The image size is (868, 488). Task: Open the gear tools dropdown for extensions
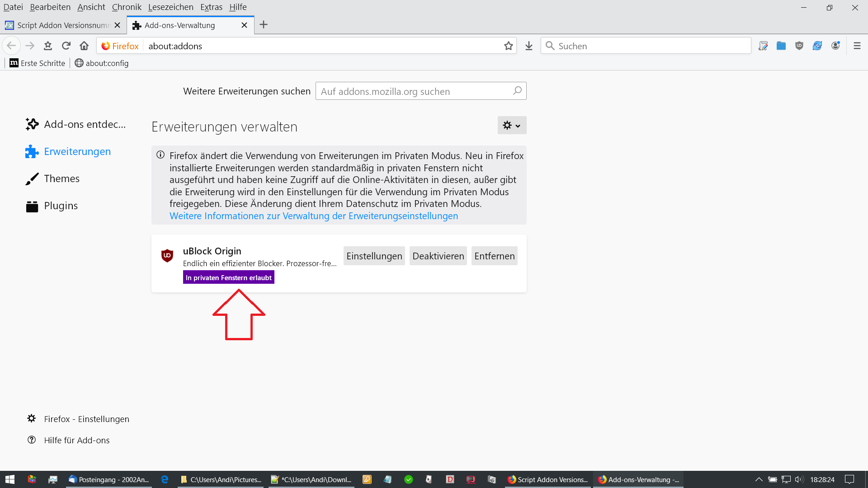click(x=512, y=125)
